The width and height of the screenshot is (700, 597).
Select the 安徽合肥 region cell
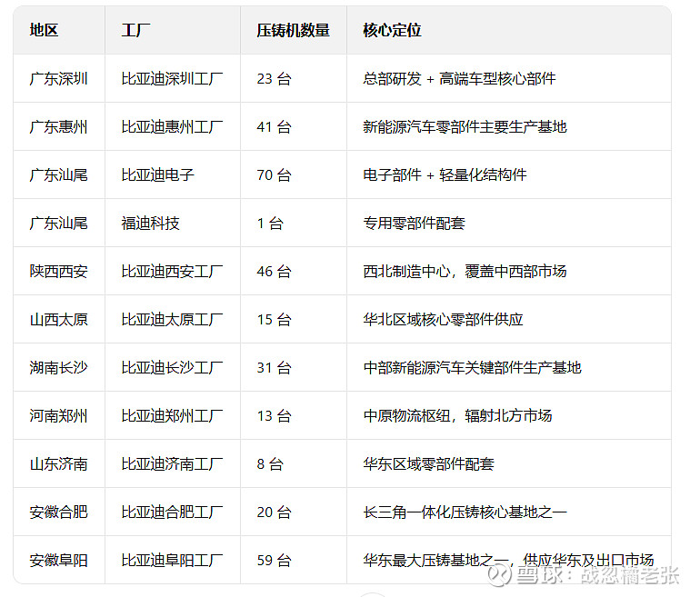(58, 512)
